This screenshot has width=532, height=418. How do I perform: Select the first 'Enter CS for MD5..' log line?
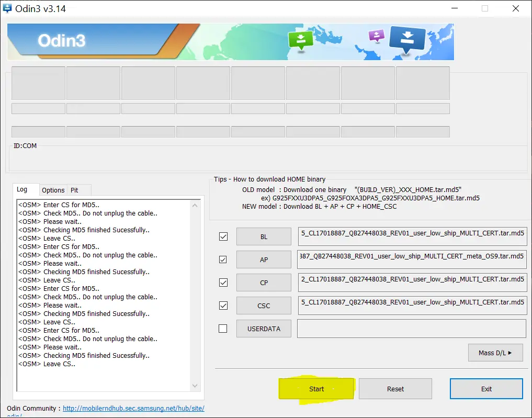coord(59,205)
